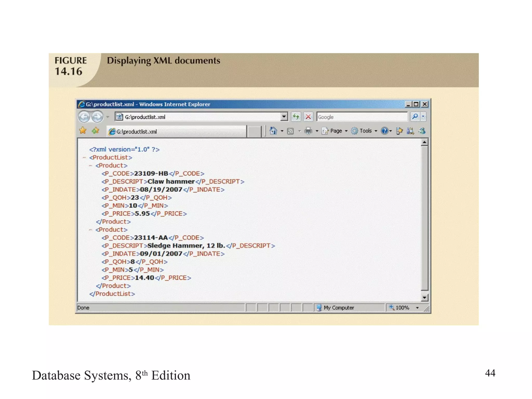Open the Feeds dropdown arrow
This screenshot has width=532, height=399.
[300, 131]
